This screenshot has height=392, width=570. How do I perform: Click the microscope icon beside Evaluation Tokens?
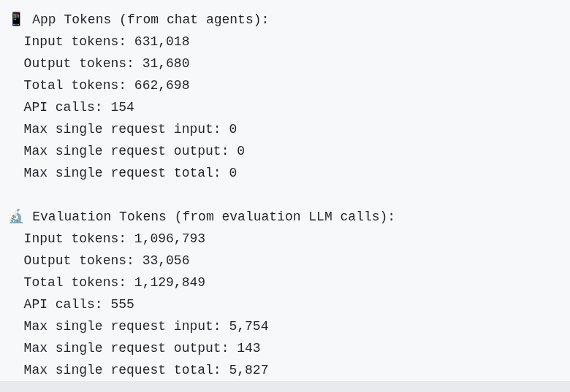point(16,217)
